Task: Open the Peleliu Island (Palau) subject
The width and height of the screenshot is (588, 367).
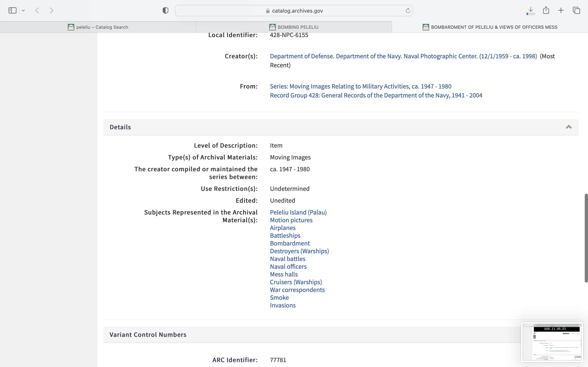Action: pos(298,212)
